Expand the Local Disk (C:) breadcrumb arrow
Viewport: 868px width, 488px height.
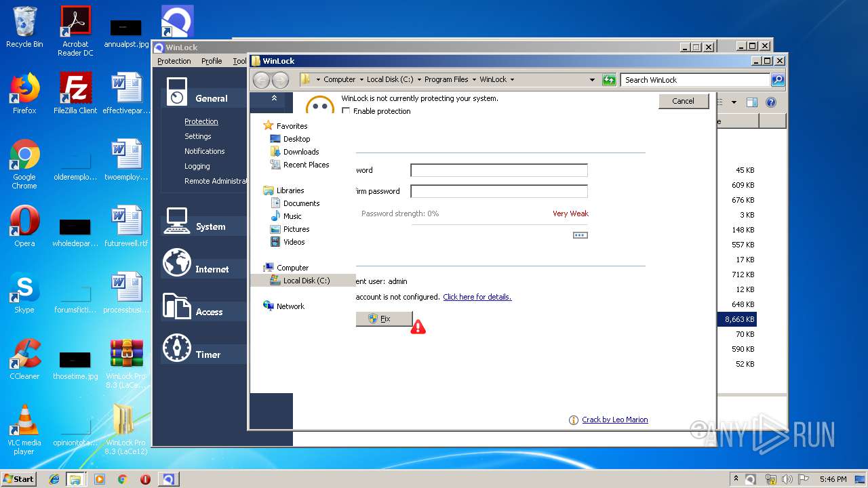click(419, 80)
